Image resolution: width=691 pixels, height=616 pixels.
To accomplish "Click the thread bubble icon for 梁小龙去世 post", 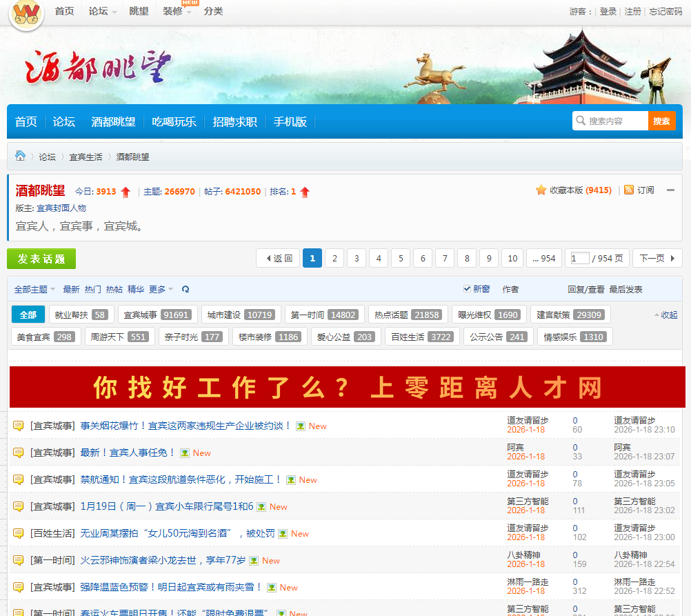I will tap(19, 561).
